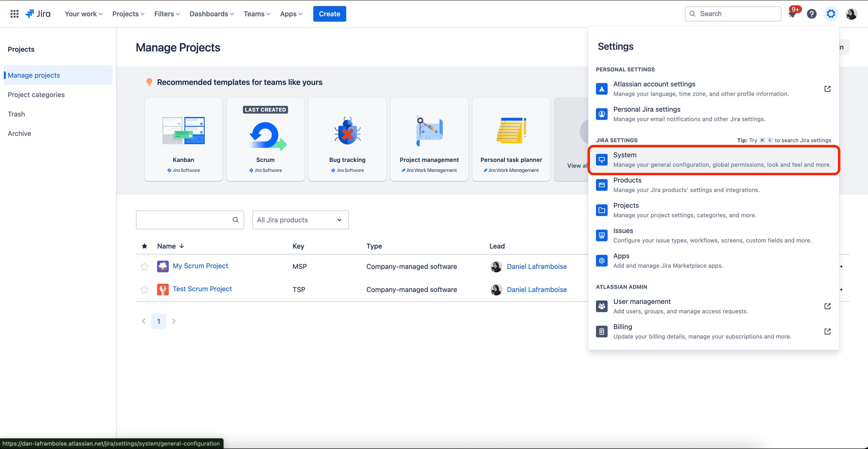Screen dimensions: 868x449
Task: Open the Test Scrum Project link
Action: pyautogui.click(x=202, y=289)
